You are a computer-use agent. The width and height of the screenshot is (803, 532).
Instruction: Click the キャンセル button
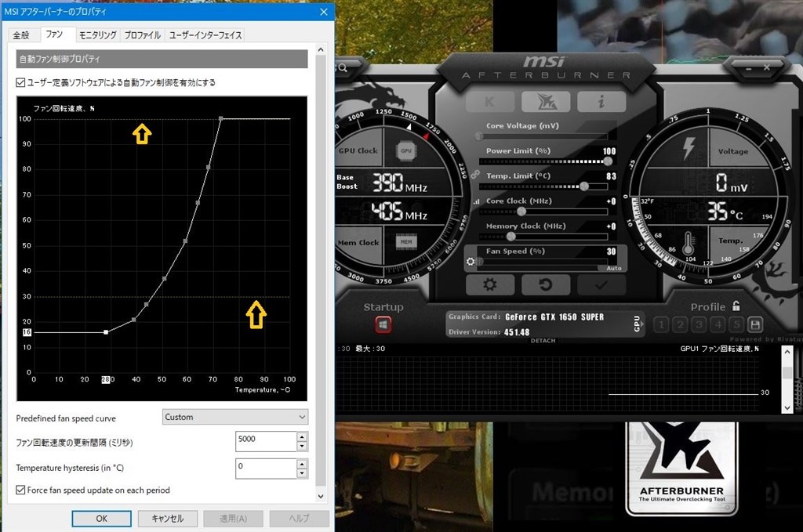tap(168, 519)
